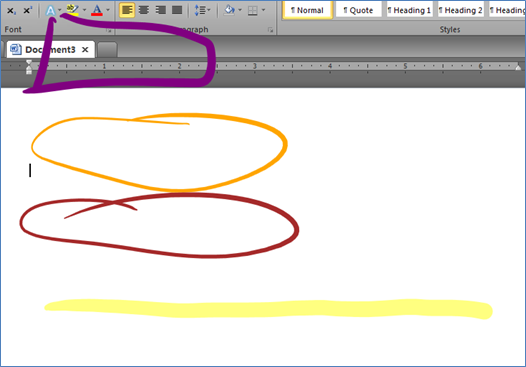Screen dimensions: 526x367
Task: Open line spacing options
Action: pyautogui.click(x=202, y=10)
